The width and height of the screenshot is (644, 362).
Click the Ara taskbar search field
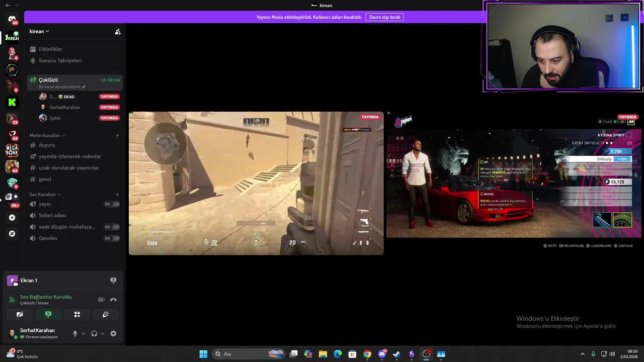[x=249, y=354]
